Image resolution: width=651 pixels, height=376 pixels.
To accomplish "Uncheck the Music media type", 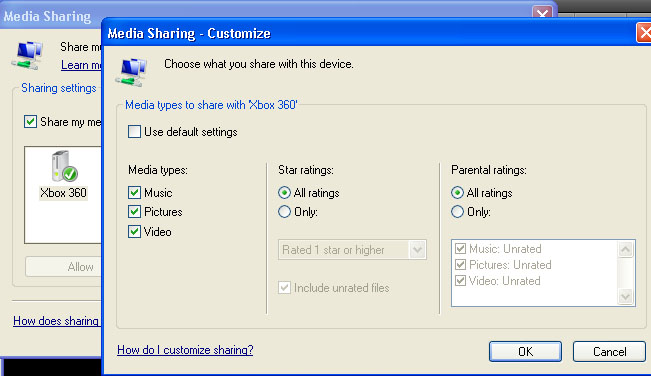I will click(134, 193).
